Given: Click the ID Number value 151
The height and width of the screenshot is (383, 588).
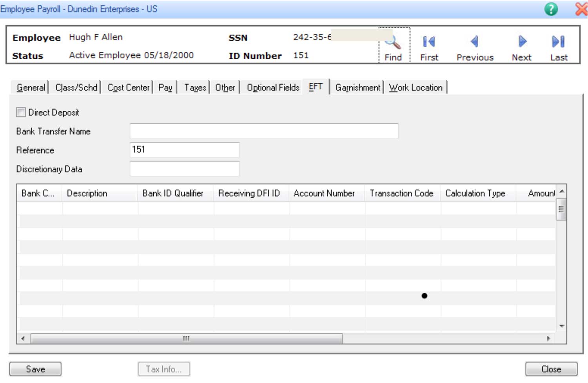Looking at the screenshot, I should coord(301,55).
